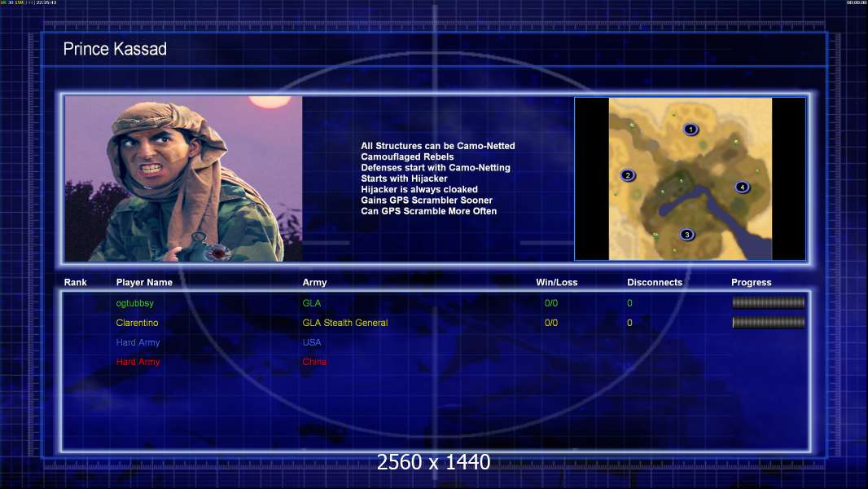This screenshot has width=868, height=489.
Task: Select player name ogtubbsy
Action: click(135, 303)
